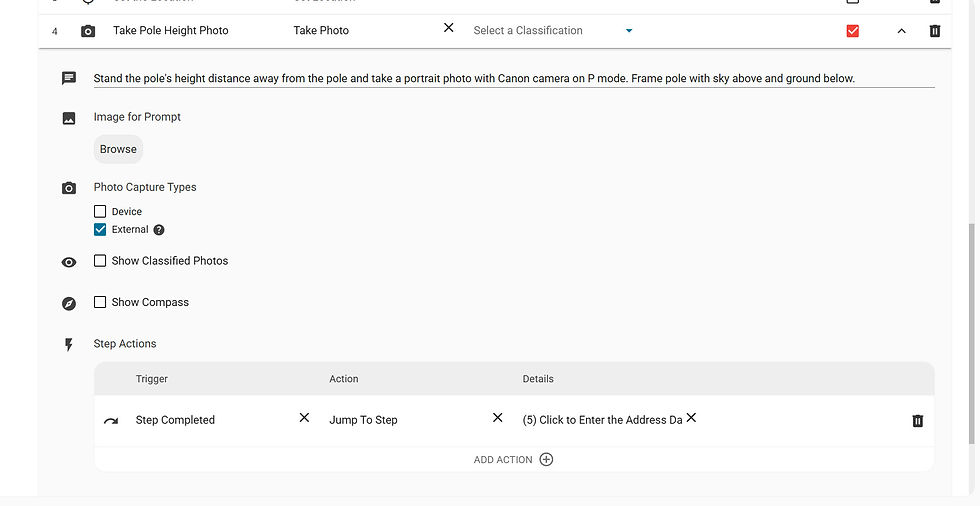Viewport: 980px width, 506px height.
Task: Click the camera icon in step 4 row
Action: point(88,31)
